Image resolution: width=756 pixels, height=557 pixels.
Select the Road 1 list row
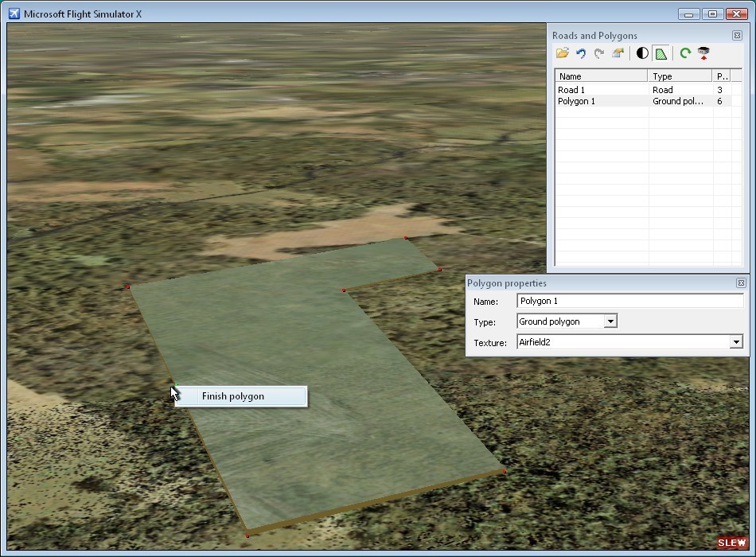pos(571,90)
